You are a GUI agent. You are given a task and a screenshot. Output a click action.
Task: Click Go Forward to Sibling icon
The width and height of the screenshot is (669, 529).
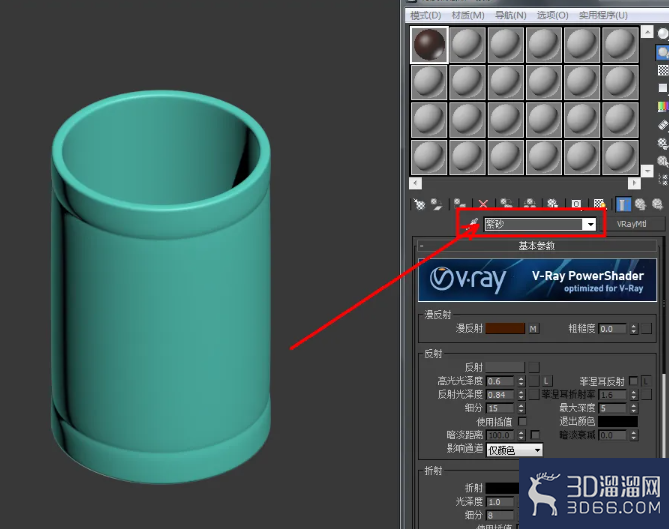point(657,204)
